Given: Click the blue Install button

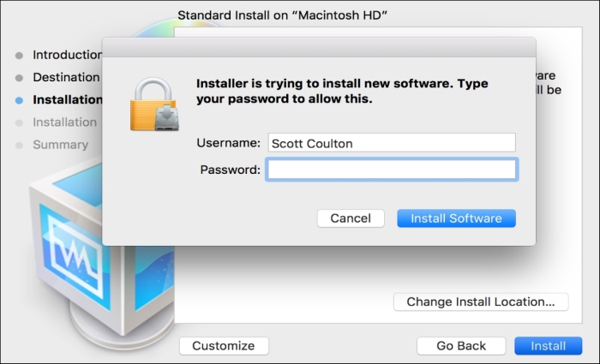Looking at the screenshot, I should (548, 346).
